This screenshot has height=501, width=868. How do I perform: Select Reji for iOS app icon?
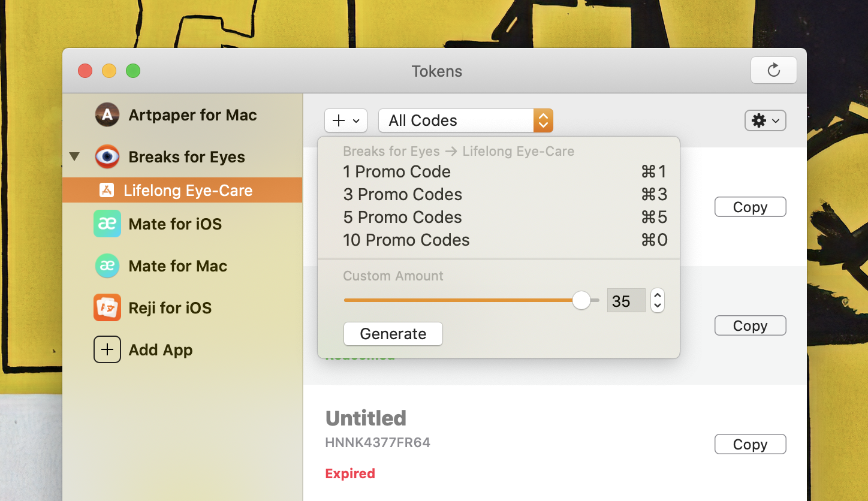click(x=107, y=308)
